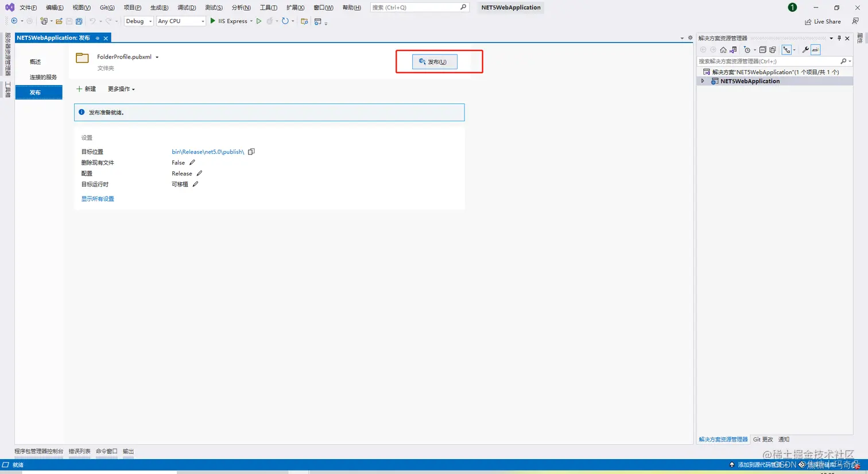Image resolution: width=868 pixels, height=474 pixels.
Task: Click the feedback icon beside Live Share
Action: [855, 21]
